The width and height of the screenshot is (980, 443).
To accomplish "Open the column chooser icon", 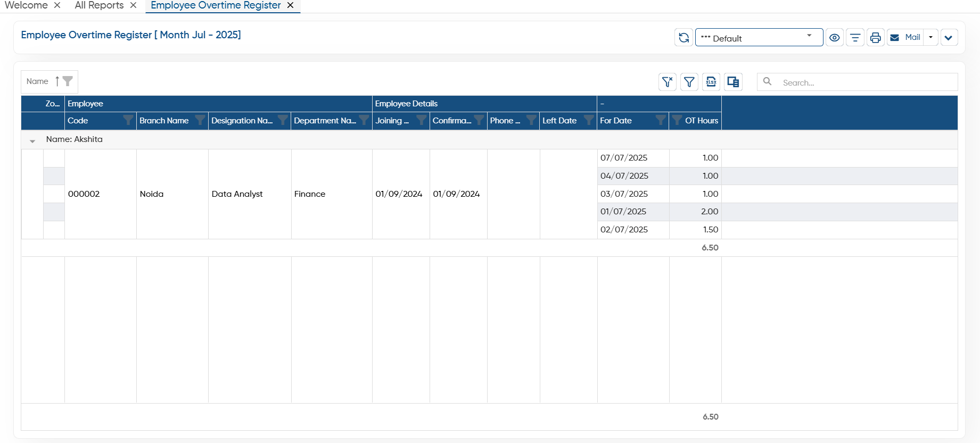I will (x=733, y=82).
